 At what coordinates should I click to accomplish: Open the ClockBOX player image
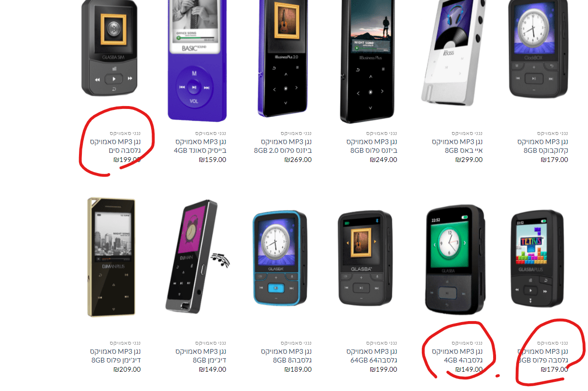click(538, 49)
